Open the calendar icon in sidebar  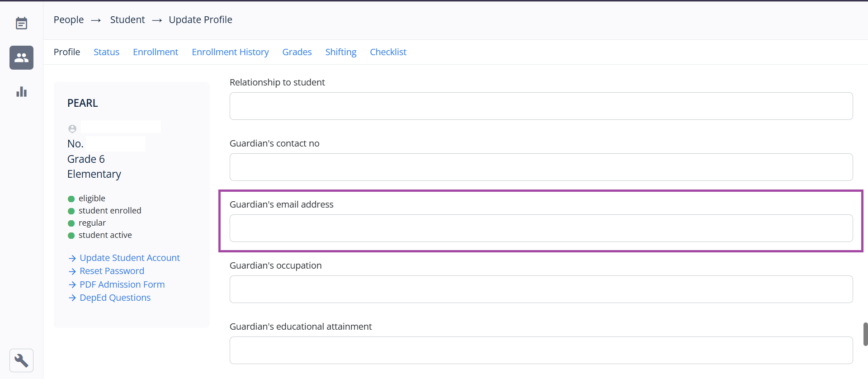click(x=21, y=23)
